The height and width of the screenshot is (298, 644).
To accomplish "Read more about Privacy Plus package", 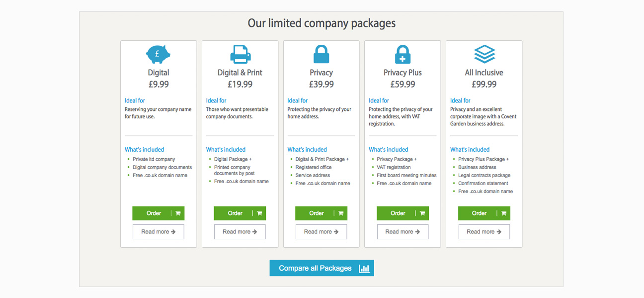I will coord(402,232).
